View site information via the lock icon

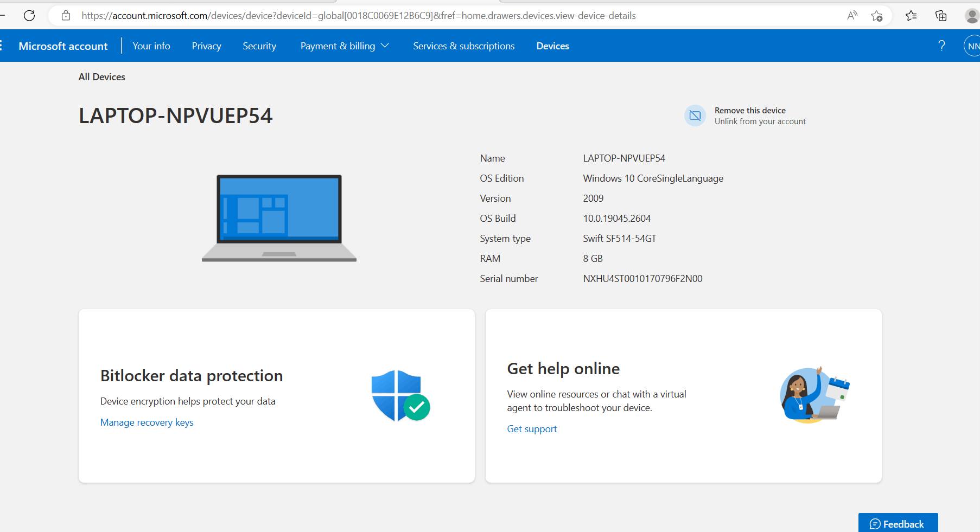(66, 16)
